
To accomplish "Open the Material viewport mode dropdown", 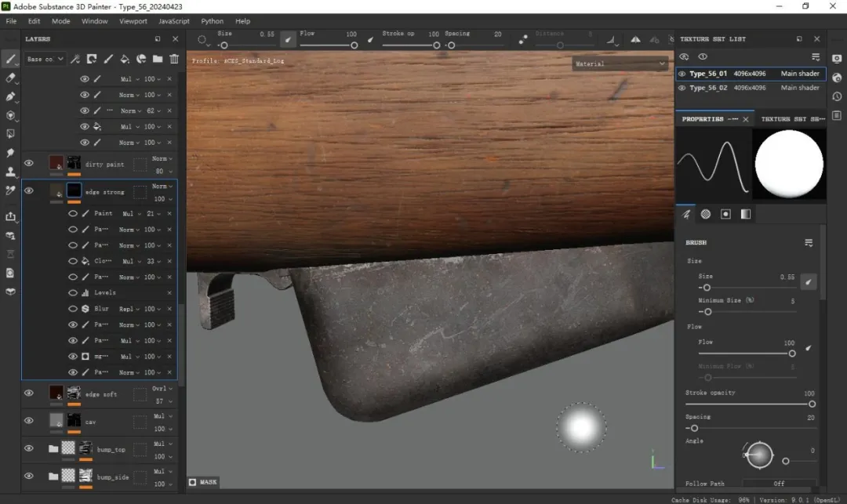I will [x=620, y=64].
